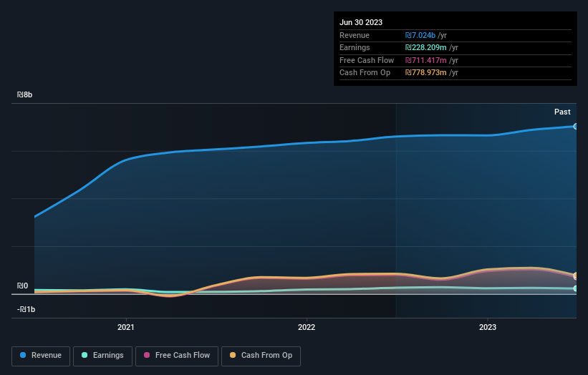Click the Earnings label in tooltip
The image size is (588, 375).
(x=355, y=47)
